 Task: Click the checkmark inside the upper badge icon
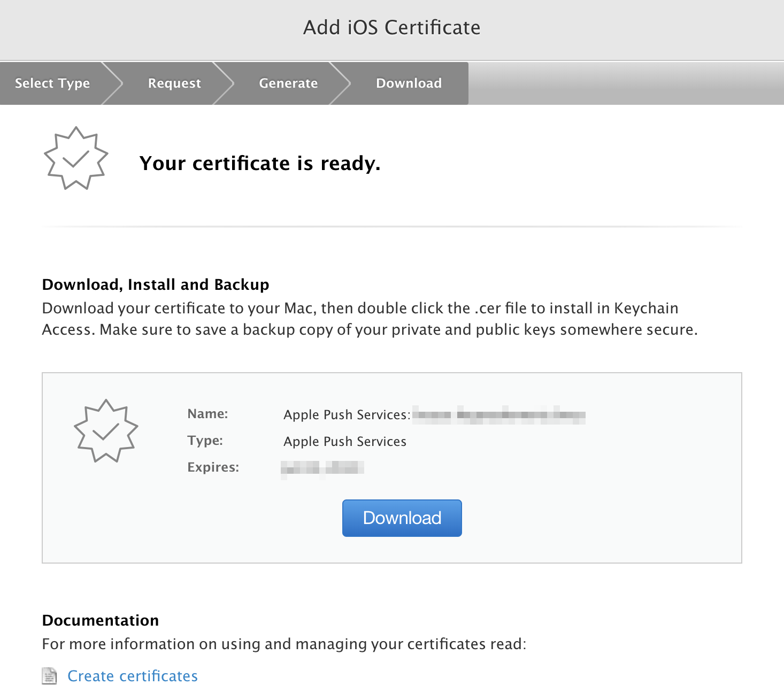click(75, 159)
